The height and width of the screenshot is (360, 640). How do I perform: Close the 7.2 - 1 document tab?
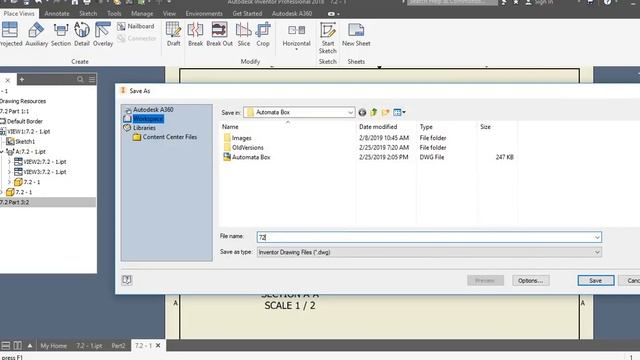158,346
